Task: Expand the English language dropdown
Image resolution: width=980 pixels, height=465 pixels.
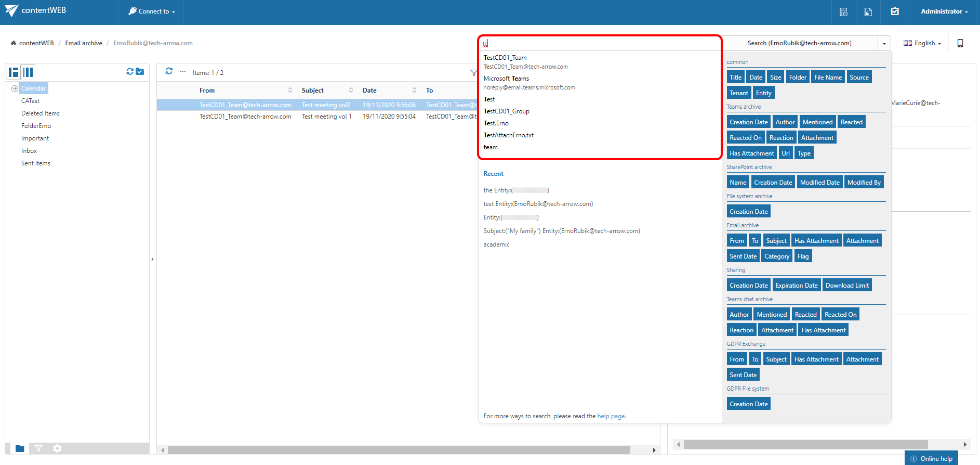Action: pyautogui.click(x=923, y=43)
